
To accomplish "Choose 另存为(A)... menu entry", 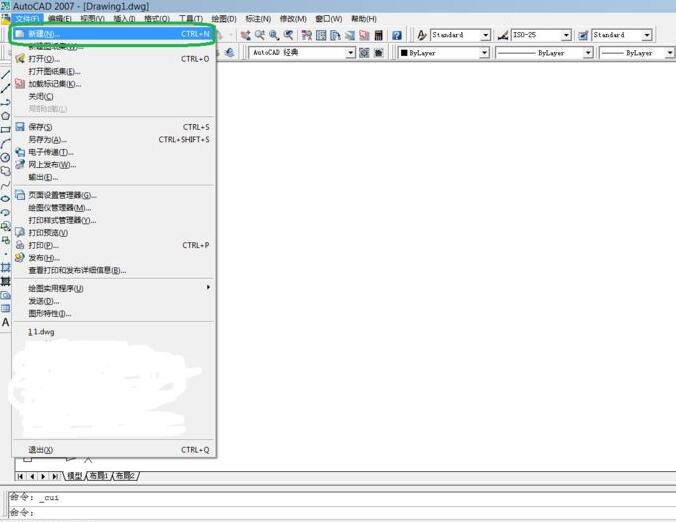I will pos(113,139).
